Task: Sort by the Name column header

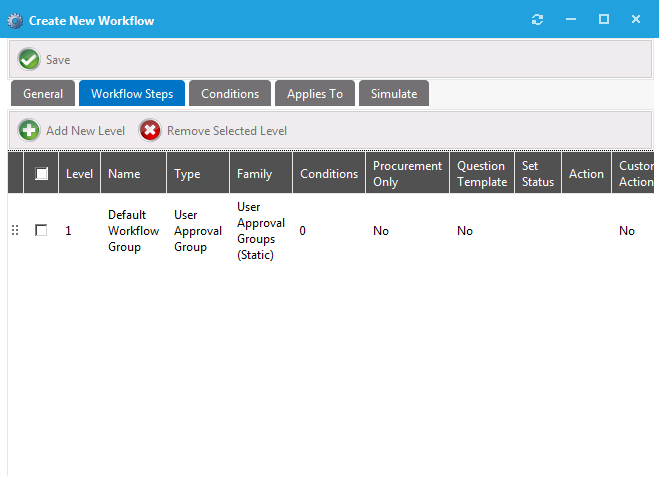Action: pyautogui.click(x=124, y=173)
